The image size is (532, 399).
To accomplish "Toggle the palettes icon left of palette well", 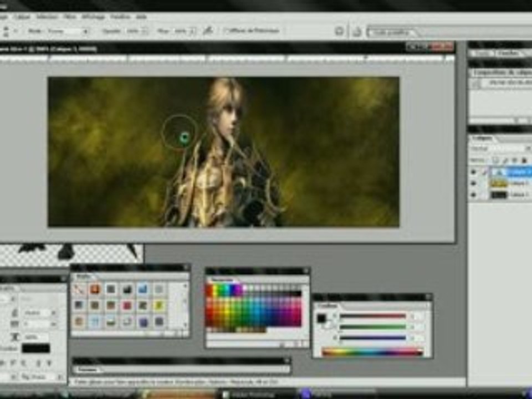I will coord(339,31).
